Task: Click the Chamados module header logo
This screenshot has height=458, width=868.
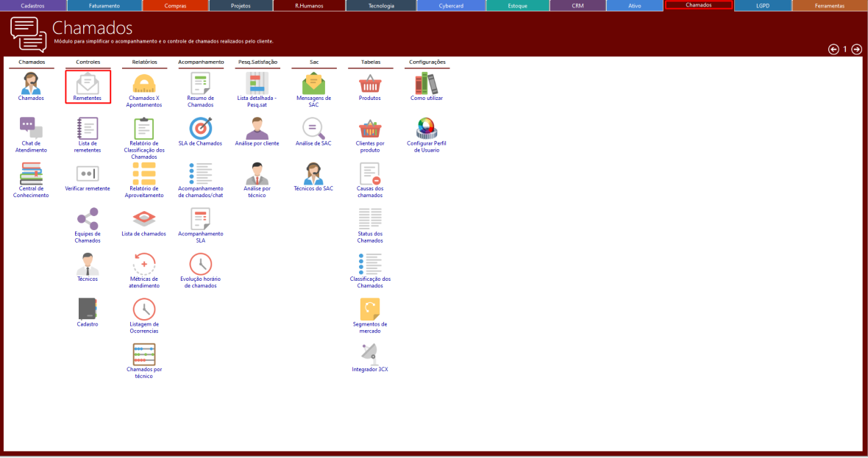Action: pos(29,34)
